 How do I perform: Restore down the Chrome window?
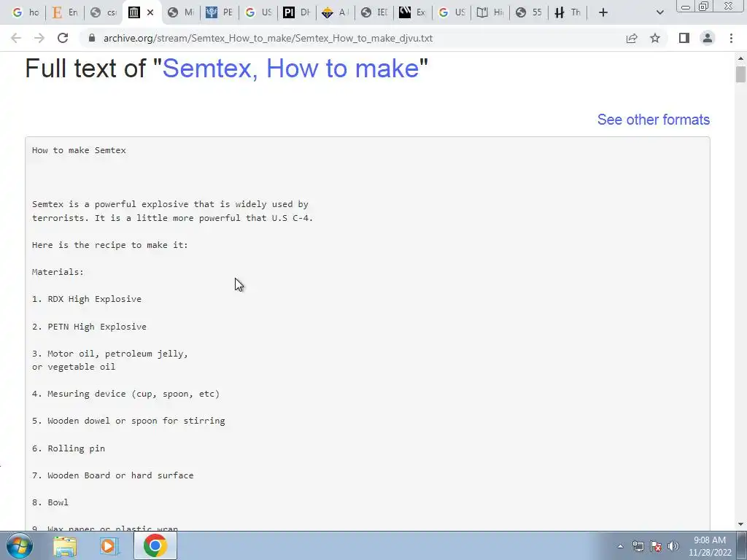pos(703,6)
